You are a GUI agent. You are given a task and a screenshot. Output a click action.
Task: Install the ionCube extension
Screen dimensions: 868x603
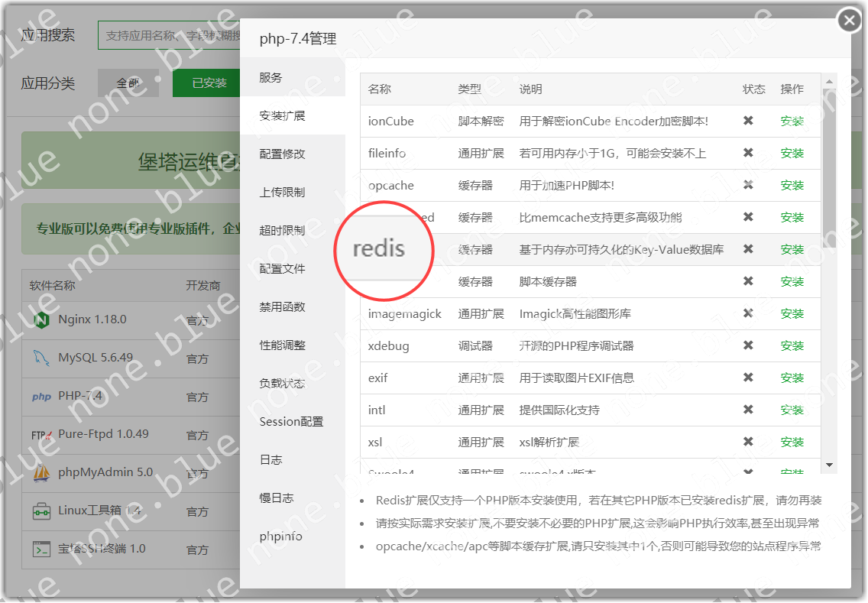coord(792,122)
